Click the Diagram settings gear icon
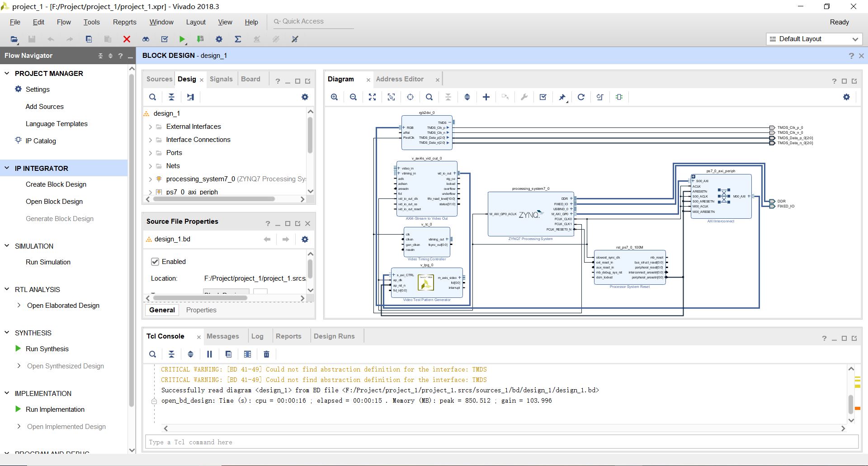Screen dimensions: 868x466 click(846, 97)
